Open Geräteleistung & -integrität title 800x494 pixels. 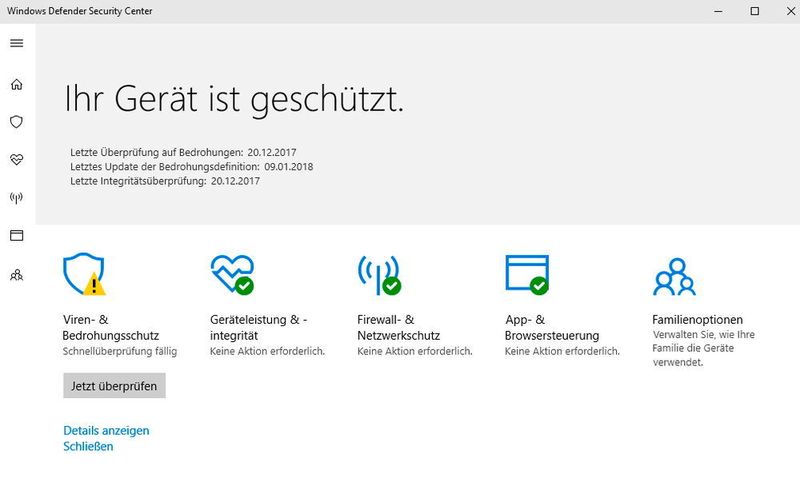pyautogui.click(x=258, y=328)
